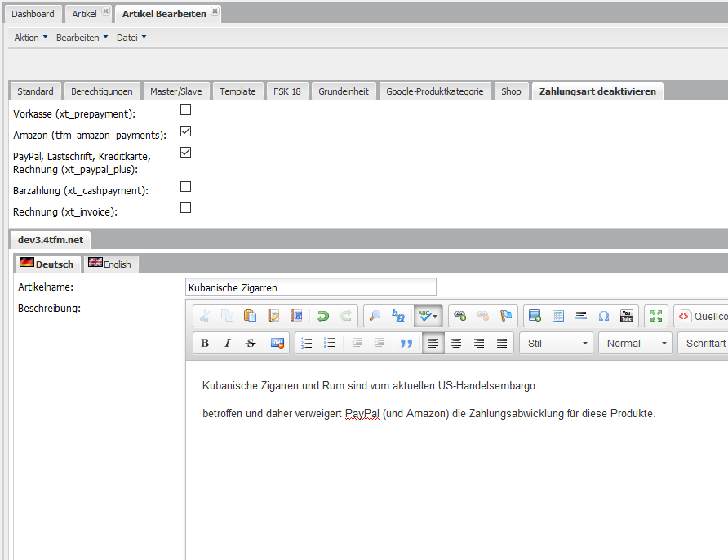Click the Quellcode source button

pyautogui.click(x=702, y=316)
